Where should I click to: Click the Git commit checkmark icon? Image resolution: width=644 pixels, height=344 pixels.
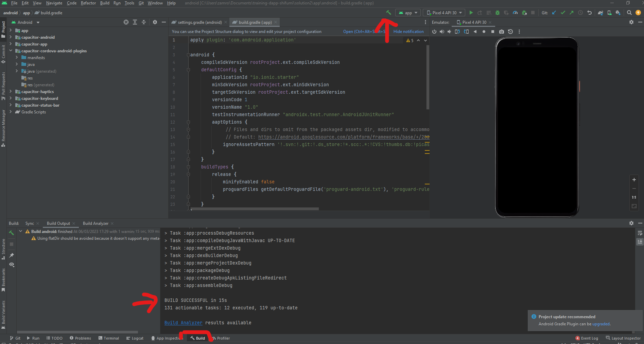(563, 13)
